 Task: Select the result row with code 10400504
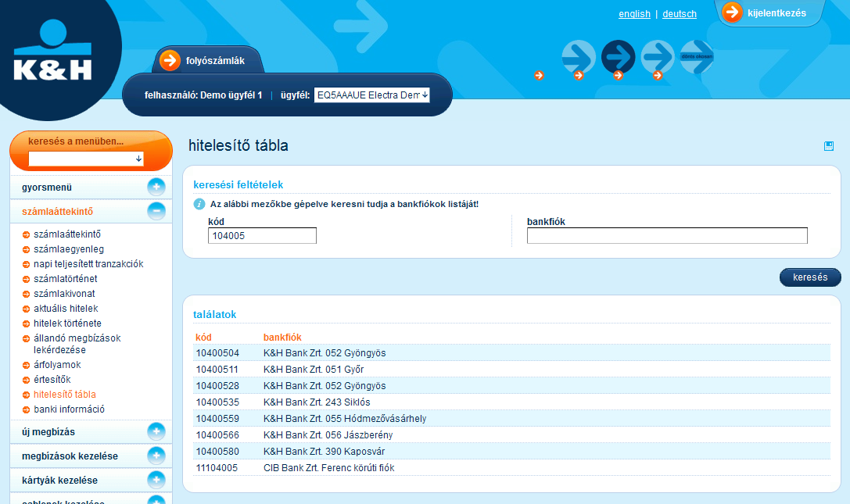511,353
